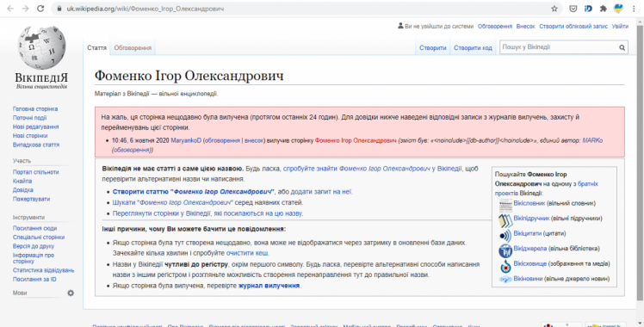Open Портал спільноти
Screen dimensions: 644x327
click(36, 172)
